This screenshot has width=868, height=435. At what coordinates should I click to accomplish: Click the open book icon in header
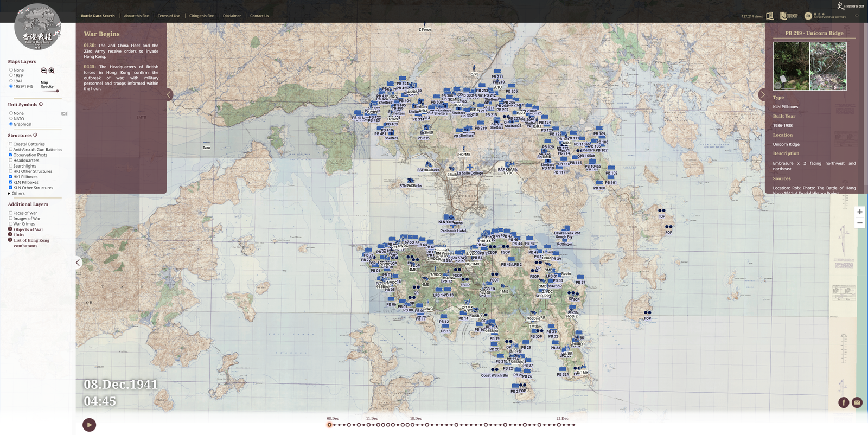pyautogui.click(x=769, y=16)
